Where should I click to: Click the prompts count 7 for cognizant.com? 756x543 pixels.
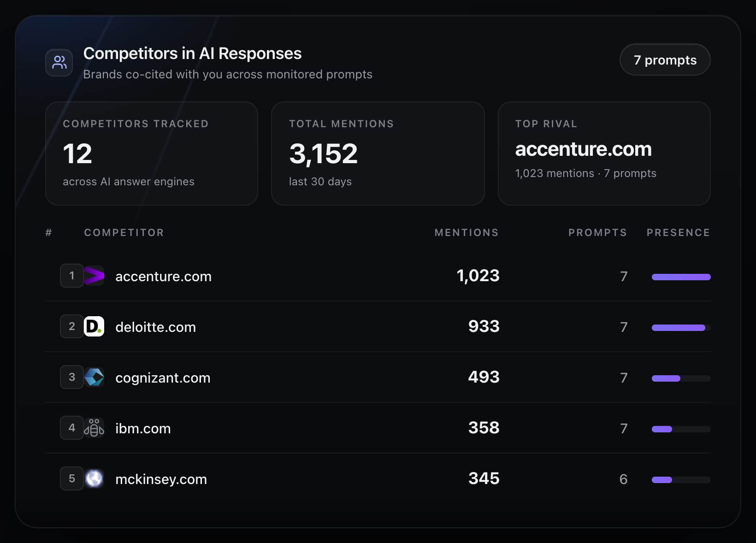pyautogui.click(x=624, y=378)
